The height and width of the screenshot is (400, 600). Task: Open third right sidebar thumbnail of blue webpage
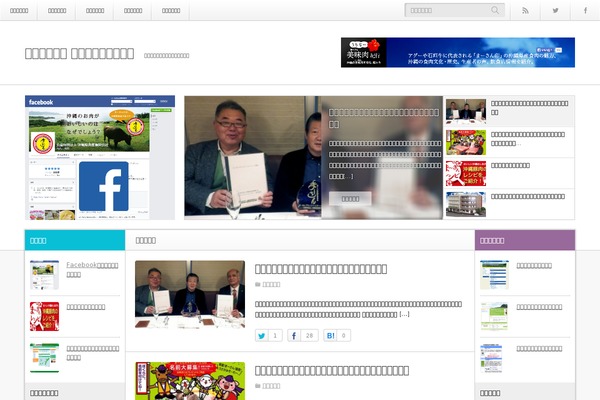[x=492, y=358]
